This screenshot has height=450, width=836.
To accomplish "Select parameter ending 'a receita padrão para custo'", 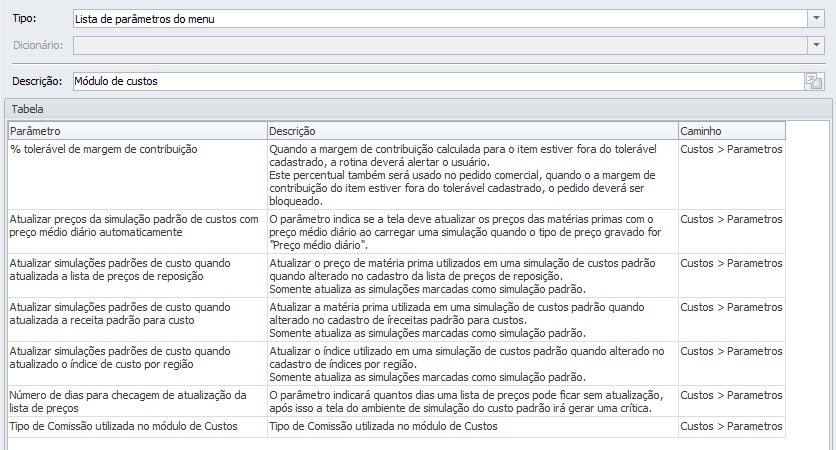I will [138, 319].
